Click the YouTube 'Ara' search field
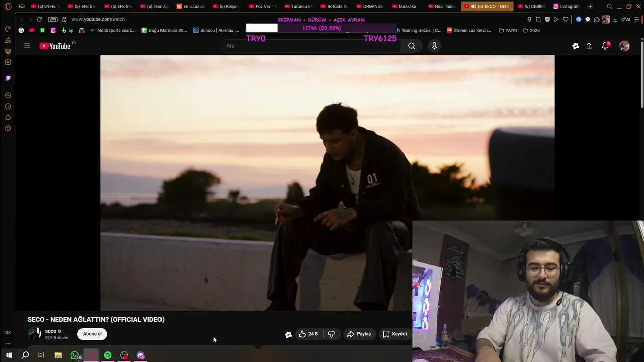The width and height of the screenshot is (644, 362). [311, 46]
